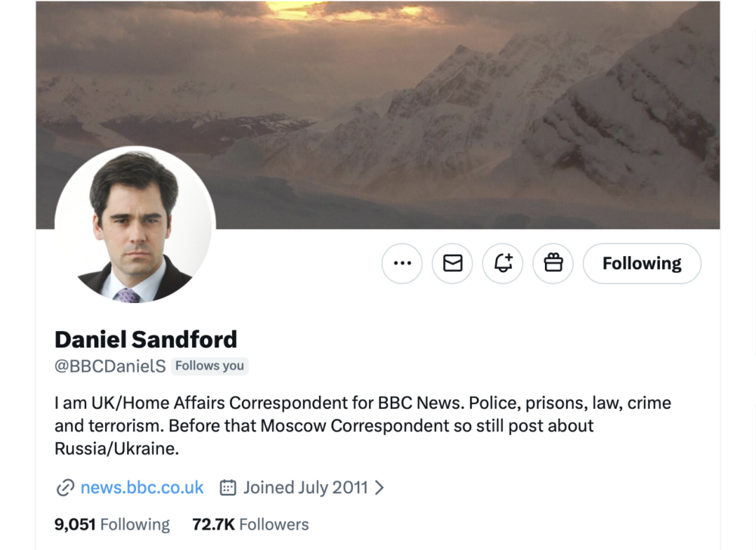Click the bio line mentioning BBC News
This screenshot has height=550, width=756.
(363, 403)
